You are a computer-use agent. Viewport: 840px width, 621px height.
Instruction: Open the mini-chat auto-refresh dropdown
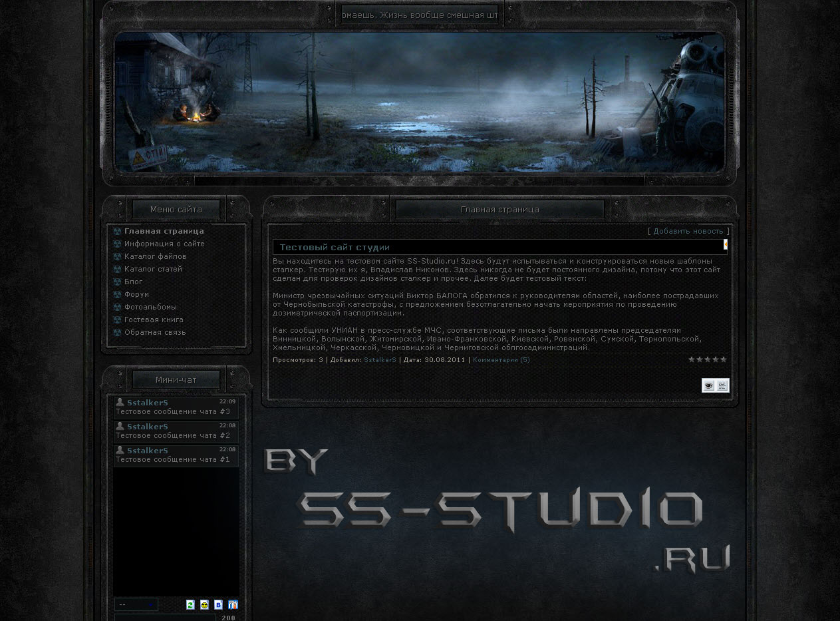(x=136, y=604)
